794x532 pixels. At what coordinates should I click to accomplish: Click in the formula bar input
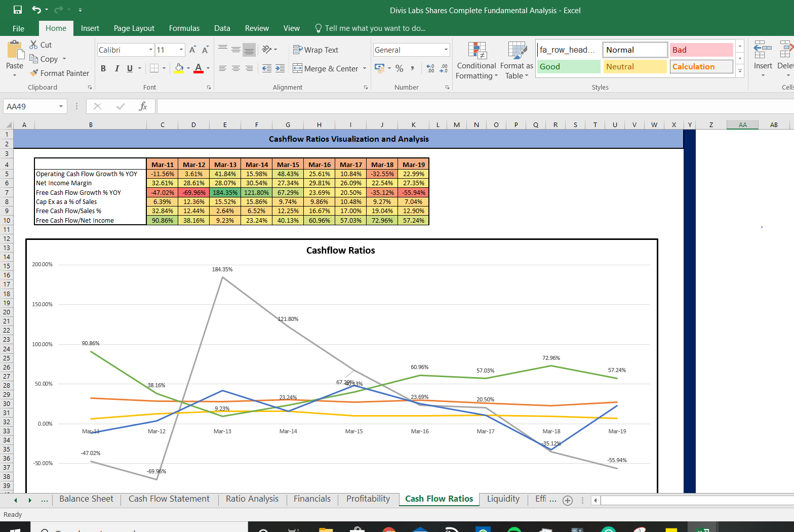pyautogui.click(x=475, y=106)
